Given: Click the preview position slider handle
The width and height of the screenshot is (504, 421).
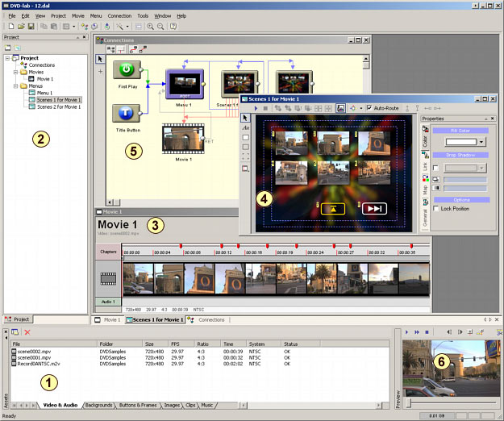Looking at the screenshot, I should pos(409,403).
